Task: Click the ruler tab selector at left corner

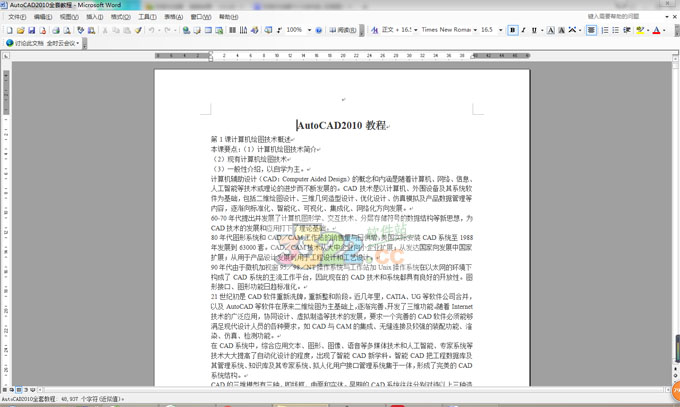Action: coord(6,56)
